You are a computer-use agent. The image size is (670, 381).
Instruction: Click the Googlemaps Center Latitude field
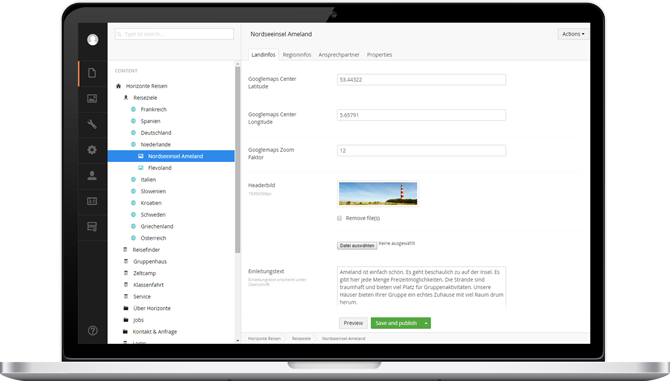pyautogui.click(x=421, y=80)
